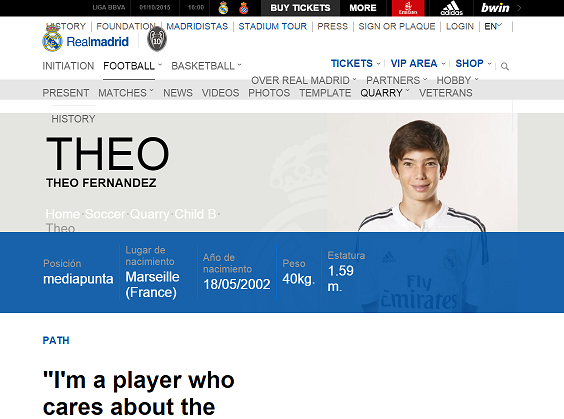Open the STADIUM TOUR link
This screenshot has height=419, width=564.
[273, 26]
